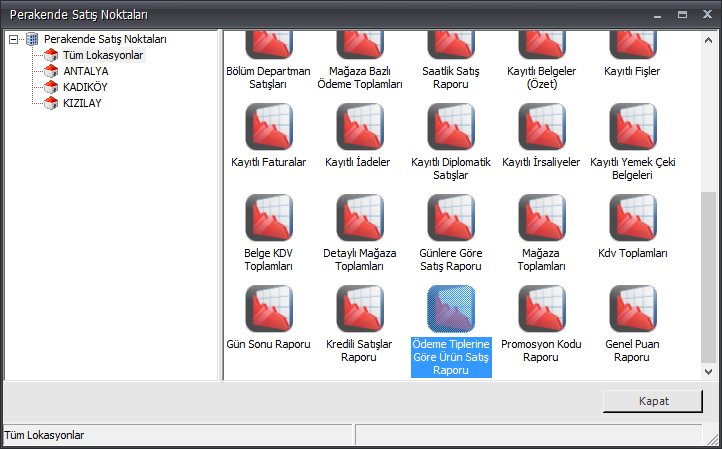Click the scrollbar up arrow
The image size is (722, 449).
(x=708, y=41)
